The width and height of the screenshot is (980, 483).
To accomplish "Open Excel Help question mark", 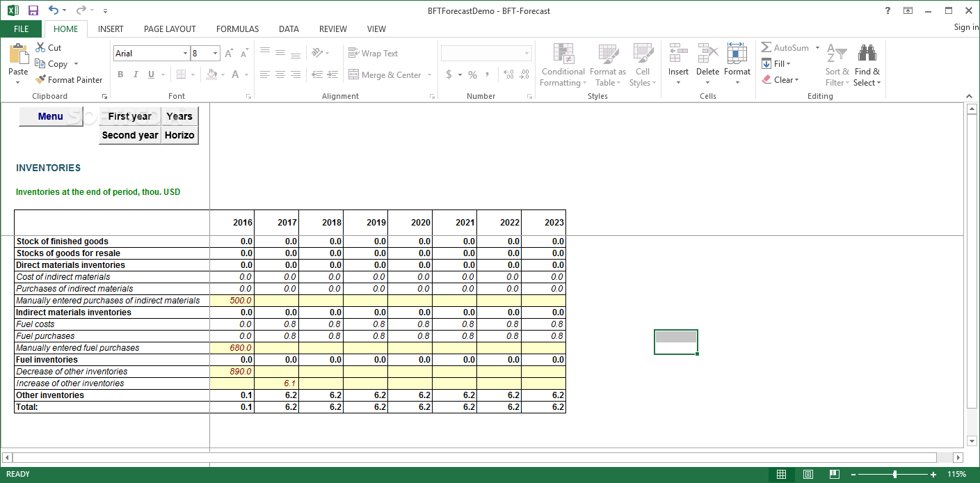I will pyautogui.click(x=887, y=10).
